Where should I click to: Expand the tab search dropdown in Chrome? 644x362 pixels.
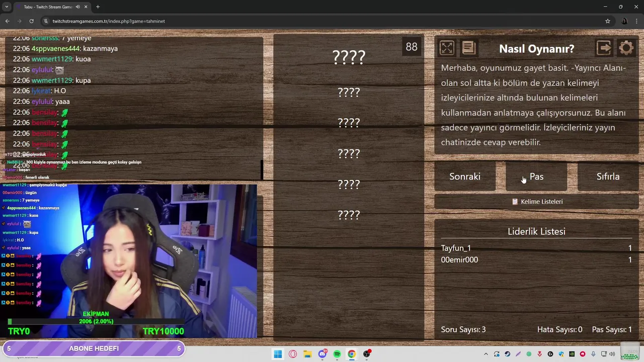tap(7, 7)
